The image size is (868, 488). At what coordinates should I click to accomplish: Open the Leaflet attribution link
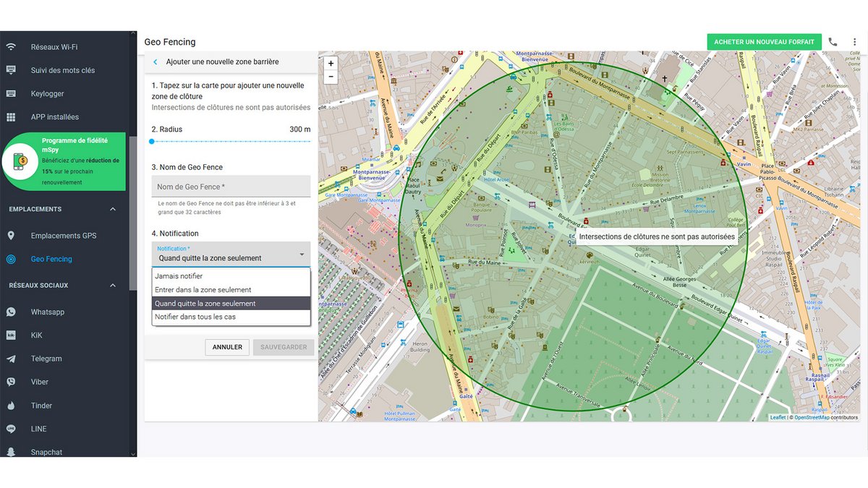point(778,417)
